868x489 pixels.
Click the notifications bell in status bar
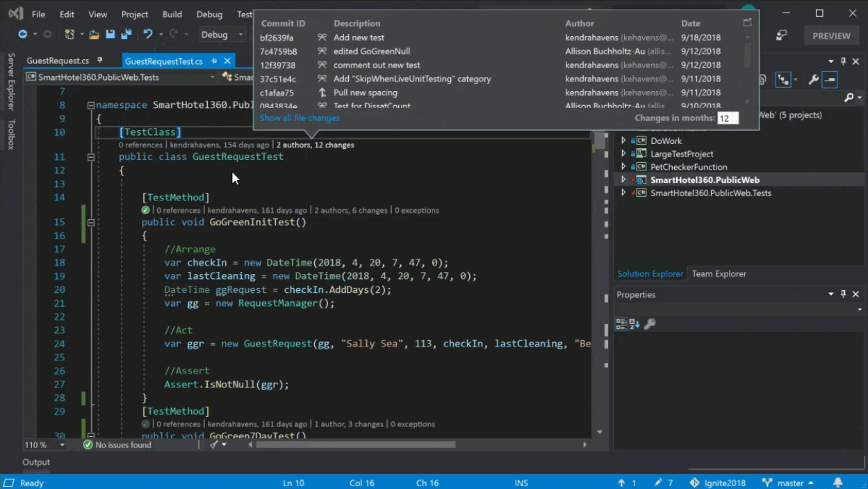click(838, 483)
